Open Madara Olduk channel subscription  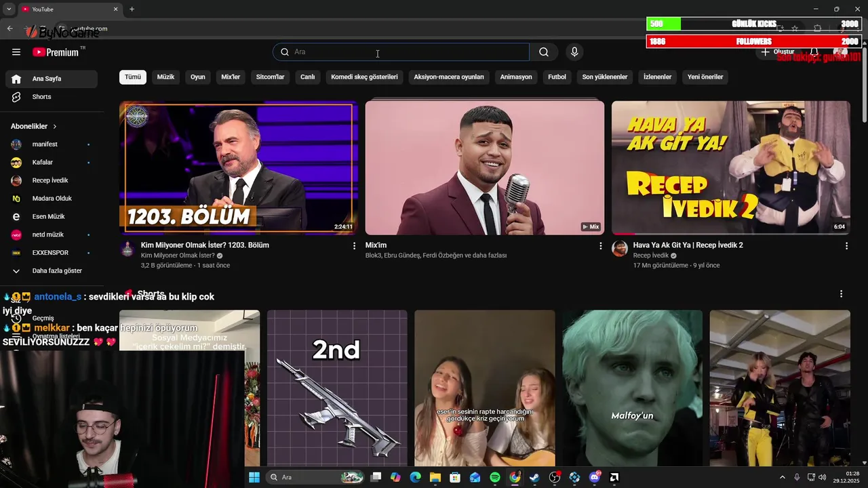click(52, 199)
